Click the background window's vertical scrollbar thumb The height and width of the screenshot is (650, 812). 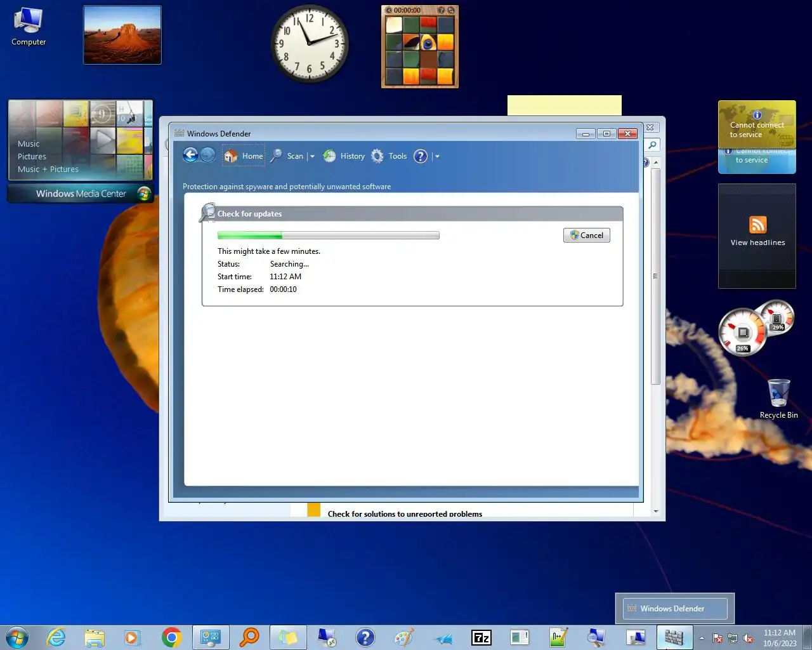point(656,276)
